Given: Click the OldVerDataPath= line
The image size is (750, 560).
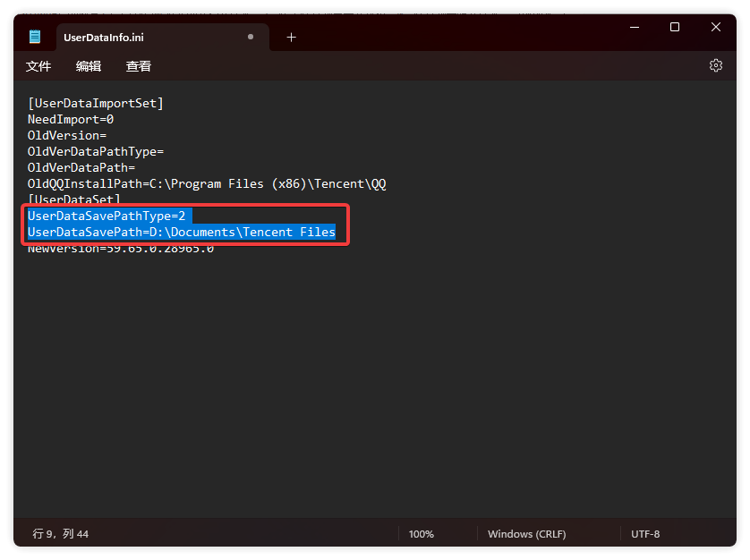Looking at the screenshot, I should click(81, 168).
